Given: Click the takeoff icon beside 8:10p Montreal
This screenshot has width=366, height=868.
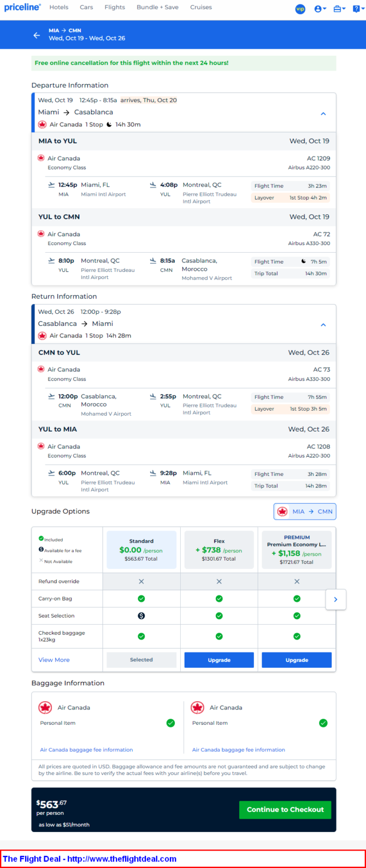Looking at the screenshot, I should (x=51, y=261).
